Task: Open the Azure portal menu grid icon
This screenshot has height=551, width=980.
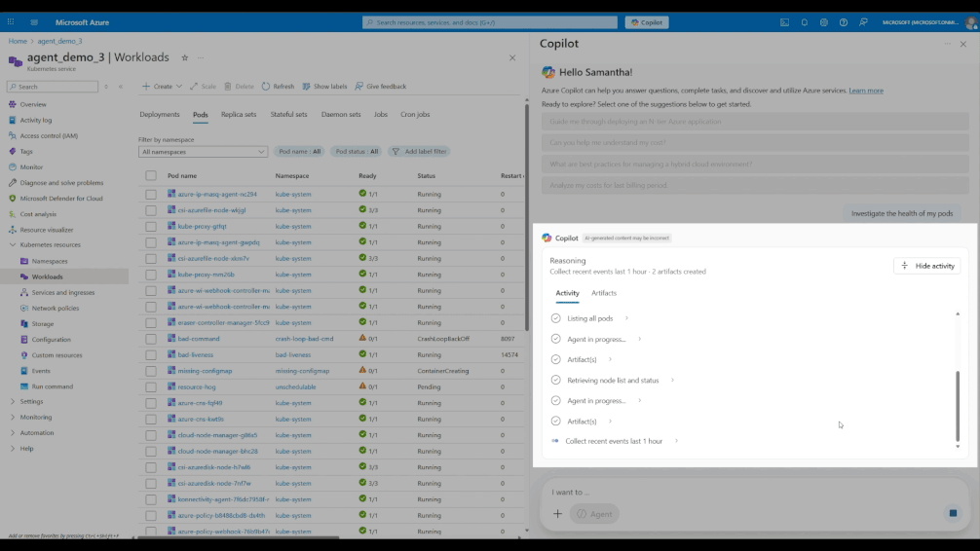Action: 11,21
